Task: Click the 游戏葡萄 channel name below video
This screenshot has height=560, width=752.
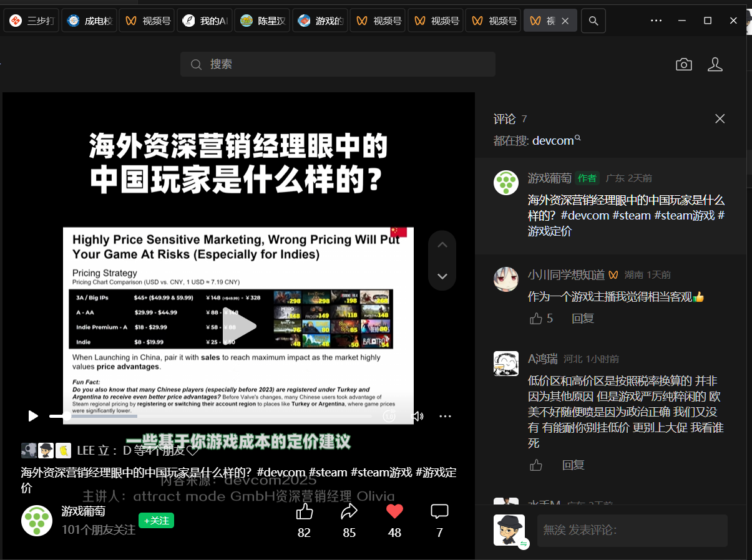Action: pyautogui.click(x=83, y=511)
